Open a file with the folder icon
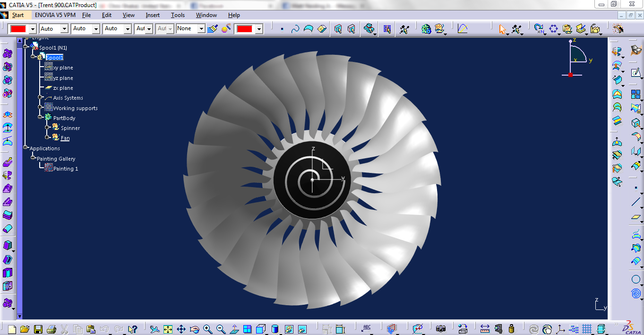 tap(25, 329)
